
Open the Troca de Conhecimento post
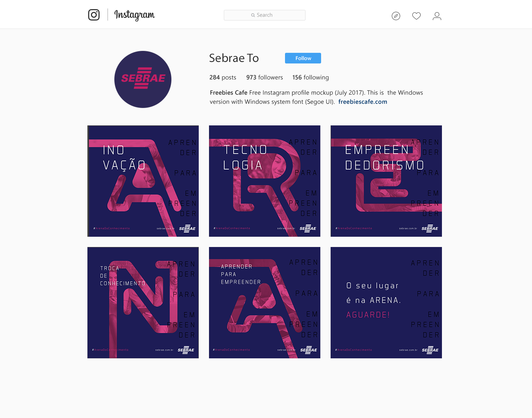[x=143, y=302]
